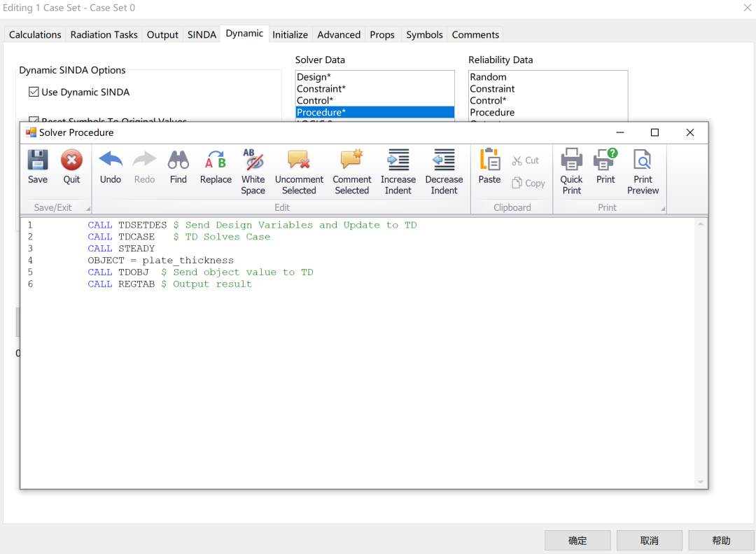756x554 pixels.
Task: Select Control* in Solver Data
Action: [374, 100]
